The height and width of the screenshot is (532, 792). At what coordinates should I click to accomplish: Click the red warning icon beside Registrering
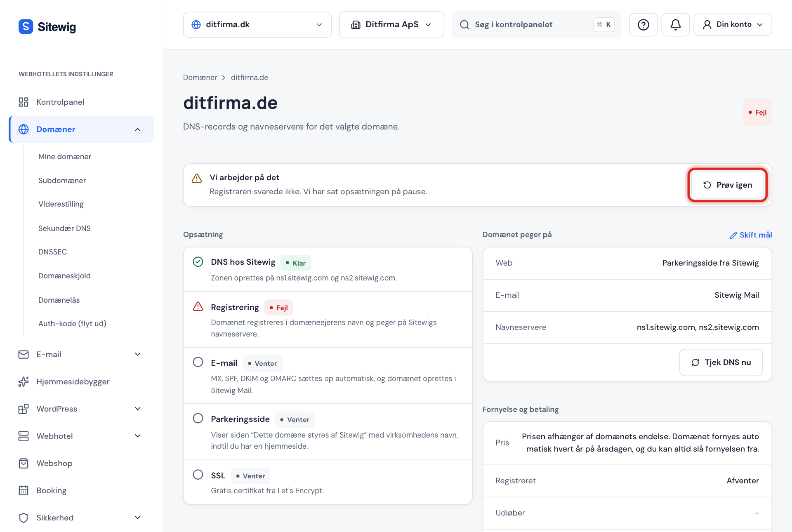[198, 306]
